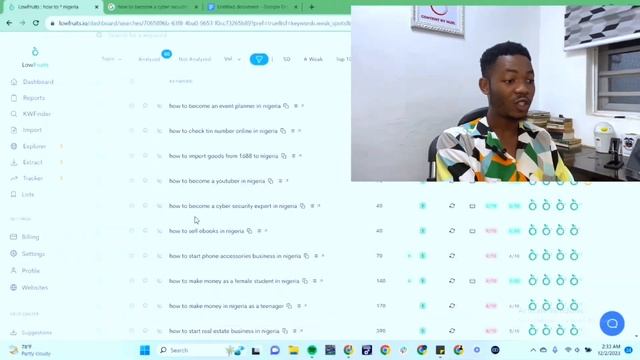This screenshot has width=640, height=360.
Task: Open keyword 'how to make money in nigeria as a teenager'
Action: (226, 306)
